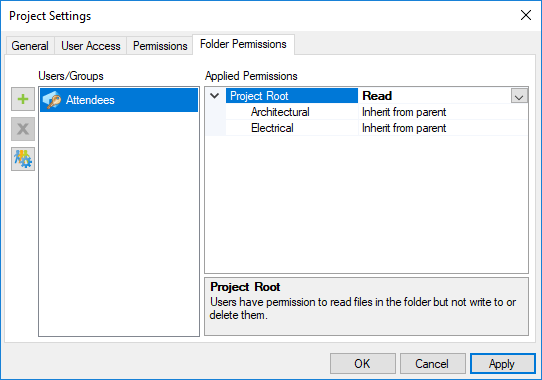Click the OK button

tap(363, 363)
